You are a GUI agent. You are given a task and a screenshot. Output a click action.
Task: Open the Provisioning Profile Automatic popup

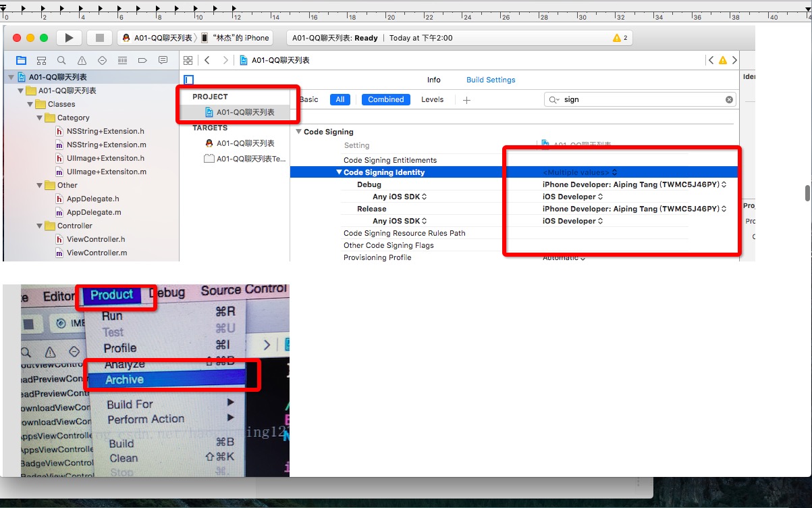[564, 257]
